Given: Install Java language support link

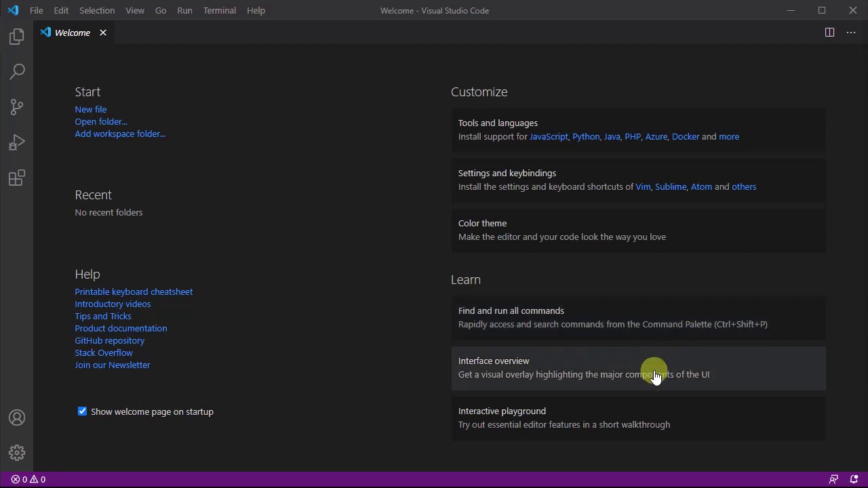Looking at the screenshot, I should [x=612, y=136].
